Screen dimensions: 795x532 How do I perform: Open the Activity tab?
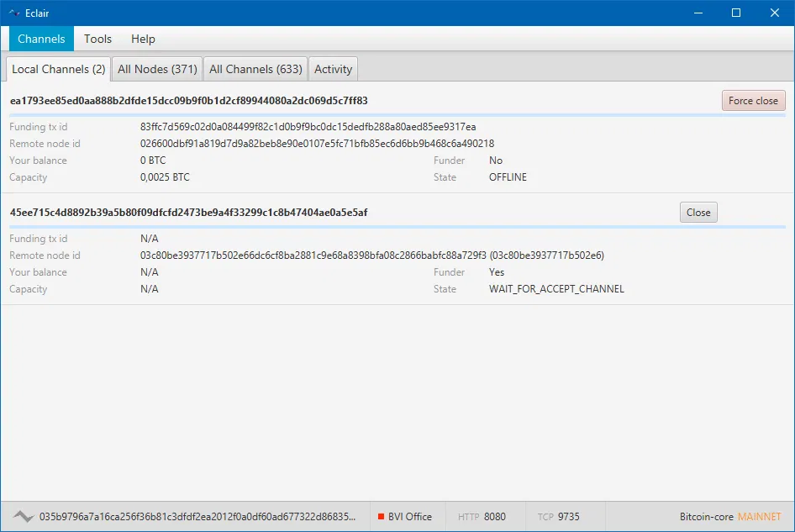333,69
